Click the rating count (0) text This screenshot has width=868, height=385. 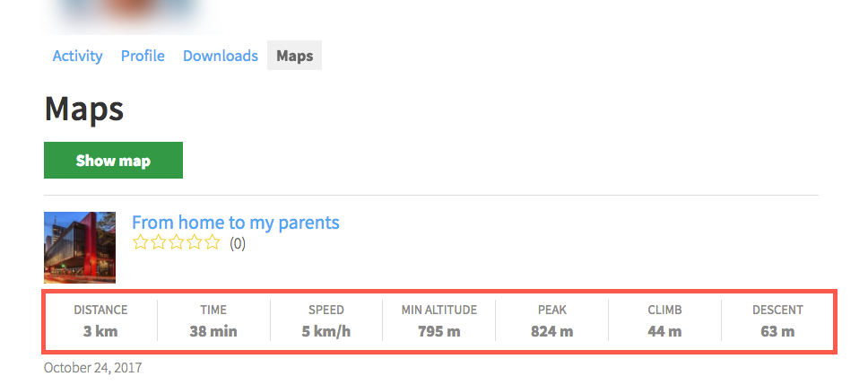tap(238, 243)
